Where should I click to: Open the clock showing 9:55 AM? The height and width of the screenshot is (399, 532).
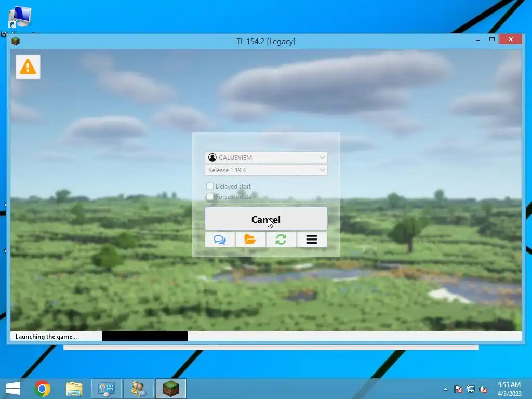[509, 389]
